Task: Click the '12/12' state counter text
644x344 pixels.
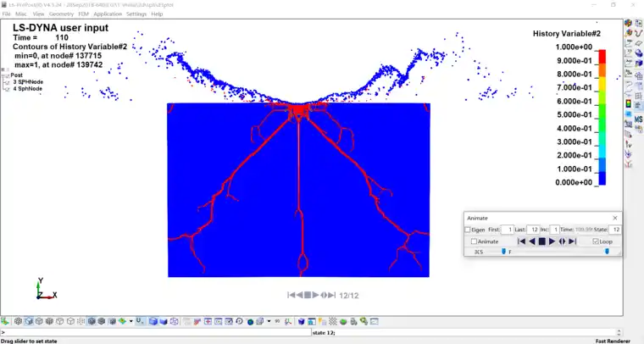Action: [x=349, y=296]
